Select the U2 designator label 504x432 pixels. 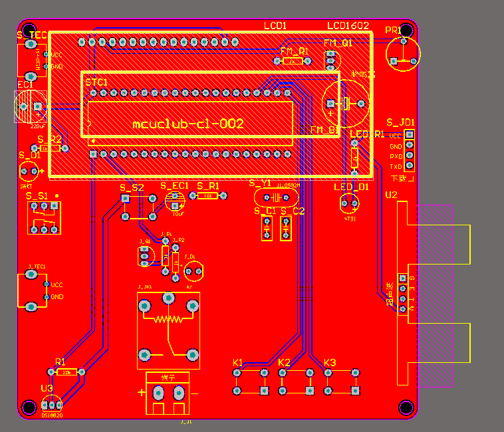click(x=391, y=195)
